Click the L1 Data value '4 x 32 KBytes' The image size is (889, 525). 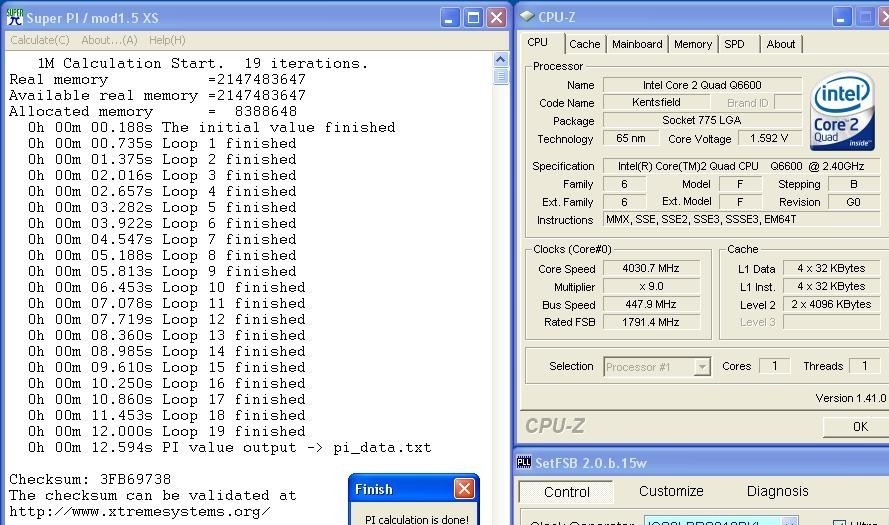(x=831, y=268)
